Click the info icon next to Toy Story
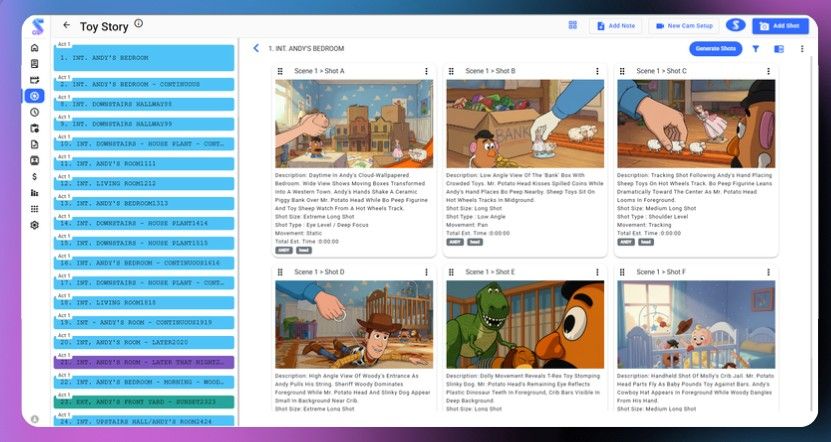Viewport: 831px width, 442px height. click(138, 23)
